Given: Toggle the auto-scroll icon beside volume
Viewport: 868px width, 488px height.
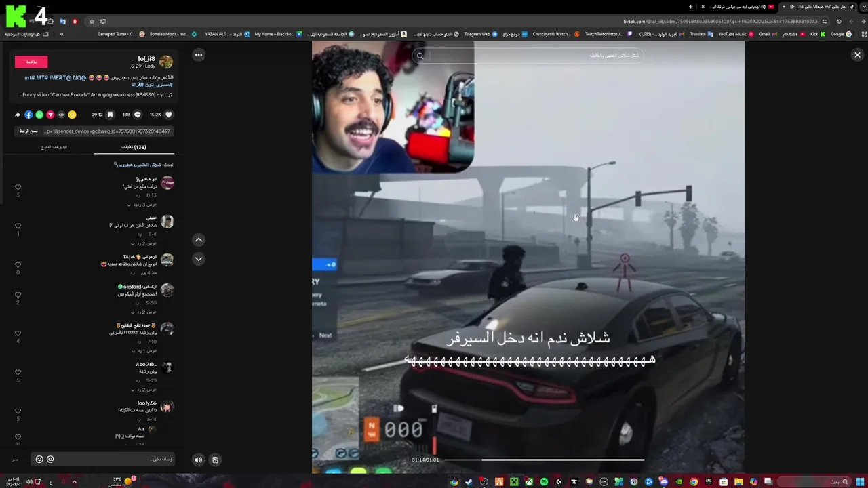Looking at the screenshot, I should click(x=215, y=460).
